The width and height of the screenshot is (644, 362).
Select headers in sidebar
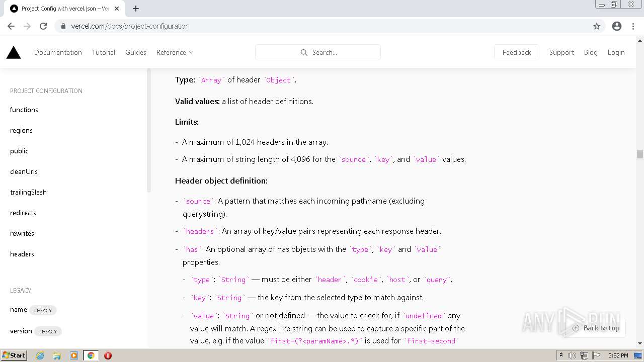(x=22, y=254)
